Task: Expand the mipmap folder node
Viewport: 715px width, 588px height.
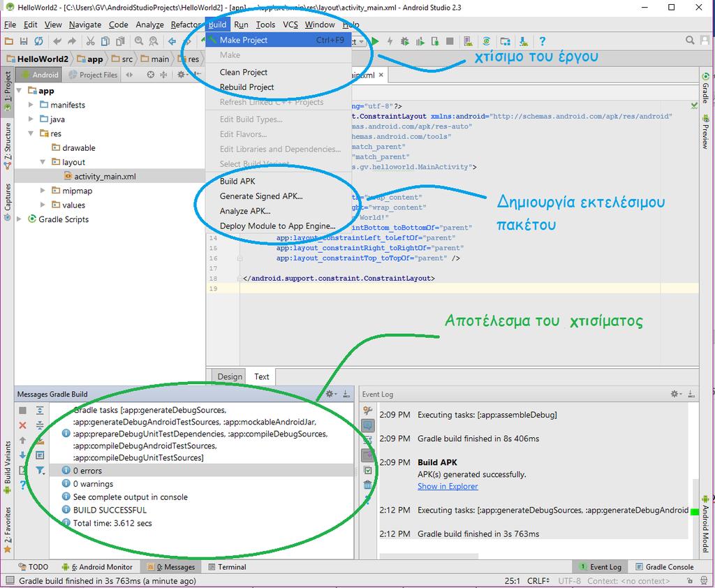Action: point(43,190)
